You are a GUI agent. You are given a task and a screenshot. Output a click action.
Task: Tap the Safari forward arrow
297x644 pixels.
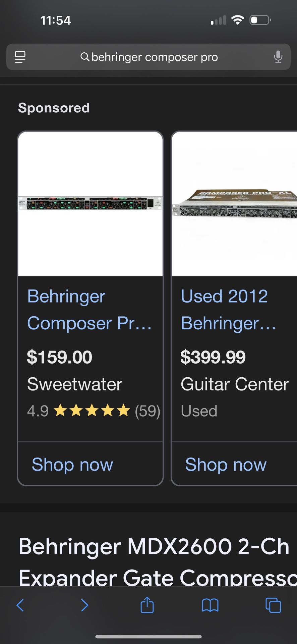click(x=84, y=605)
